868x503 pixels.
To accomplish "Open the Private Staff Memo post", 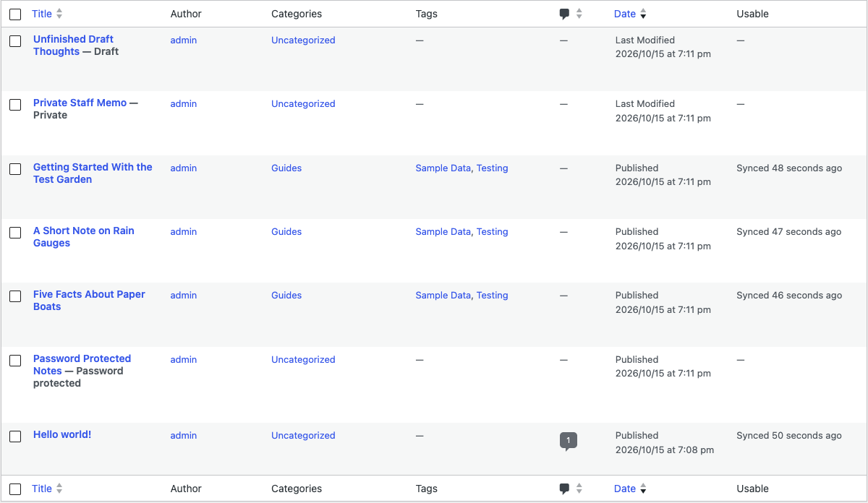I will coord(80,103).
